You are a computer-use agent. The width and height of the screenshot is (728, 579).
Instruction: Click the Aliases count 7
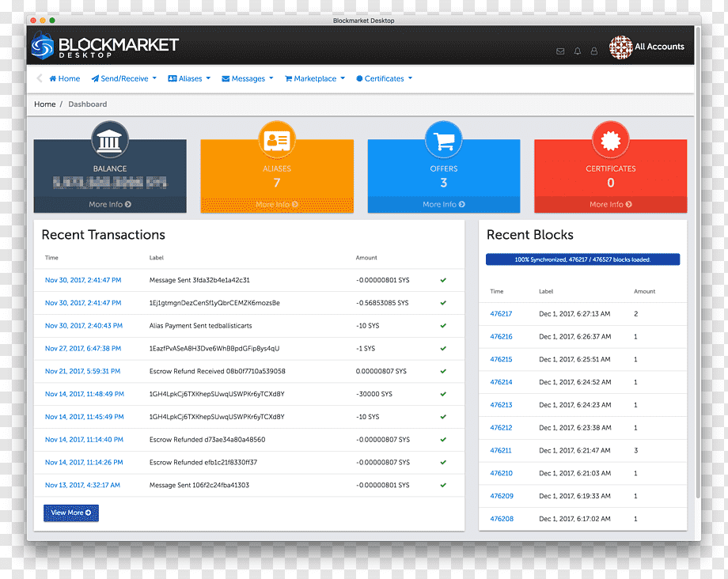point(277,183)
